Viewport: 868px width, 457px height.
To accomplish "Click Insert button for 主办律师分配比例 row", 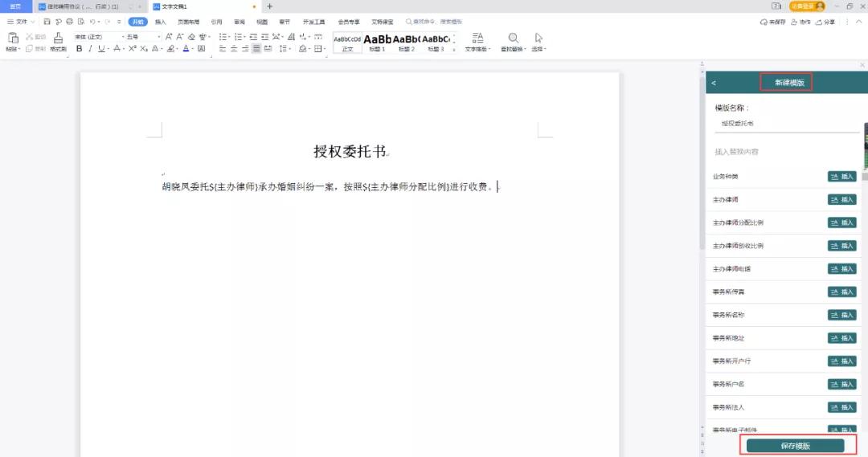I will pos(842,222).
